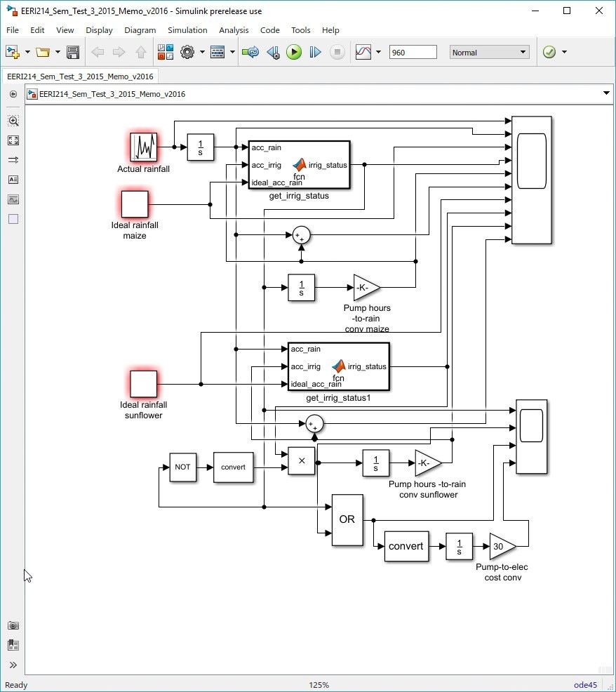Viewport: 616px width, 692px height.
Task: Toggle the sample time legend arrows icon
Action: tap(13, 160)
